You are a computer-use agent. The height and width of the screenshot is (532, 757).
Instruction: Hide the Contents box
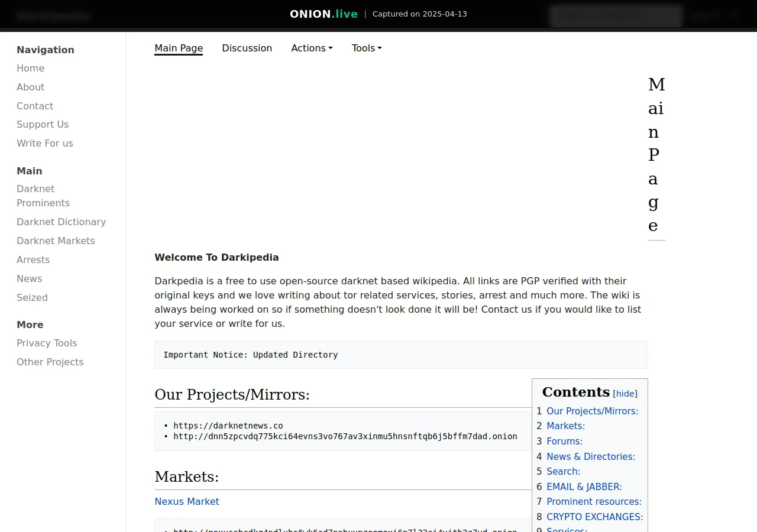(x=625, y=393)
